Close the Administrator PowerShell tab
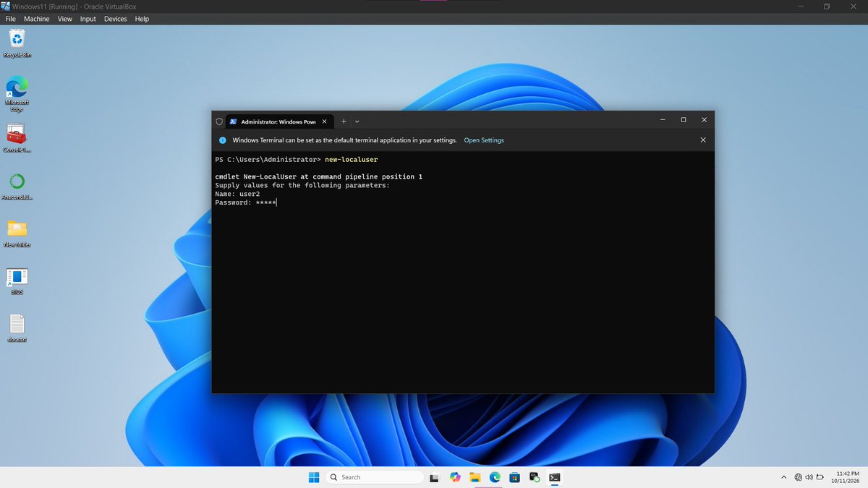868x488 pixels. tap(325, 121)
